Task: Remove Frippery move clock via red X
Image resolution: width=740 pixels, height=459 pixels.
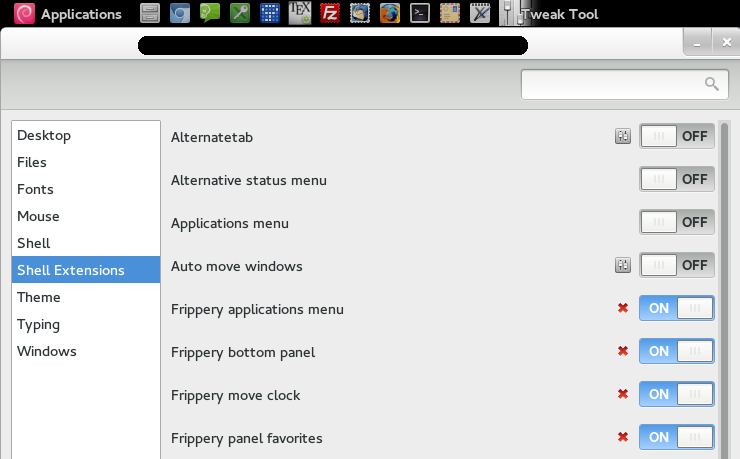Action: click(623, 394)
